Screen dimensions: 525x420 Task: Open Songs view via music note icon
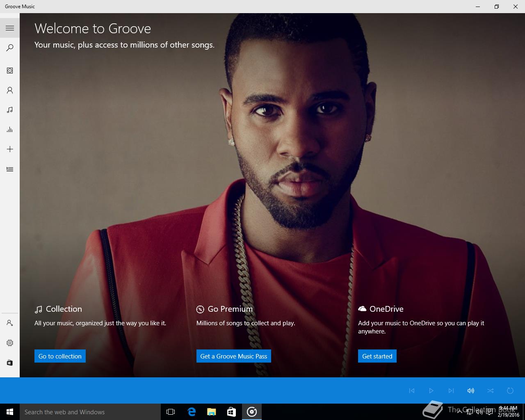10,110
